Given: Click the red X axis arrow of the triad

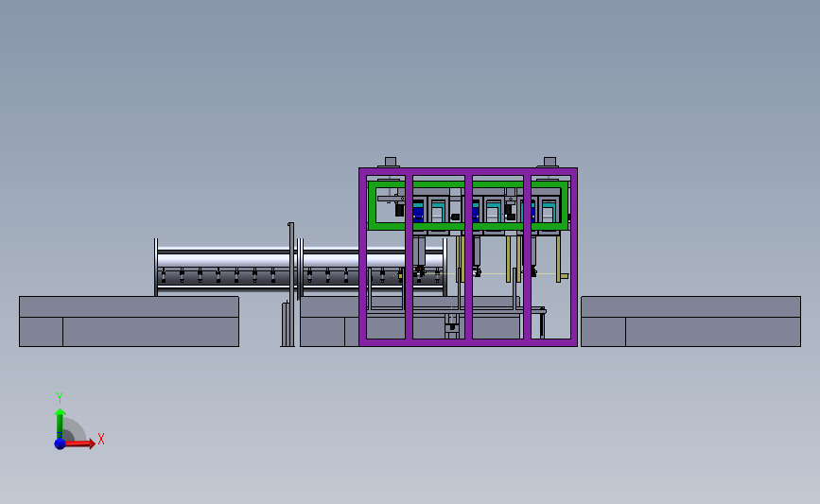Looking at the screenshot, I should coord(79,443).
